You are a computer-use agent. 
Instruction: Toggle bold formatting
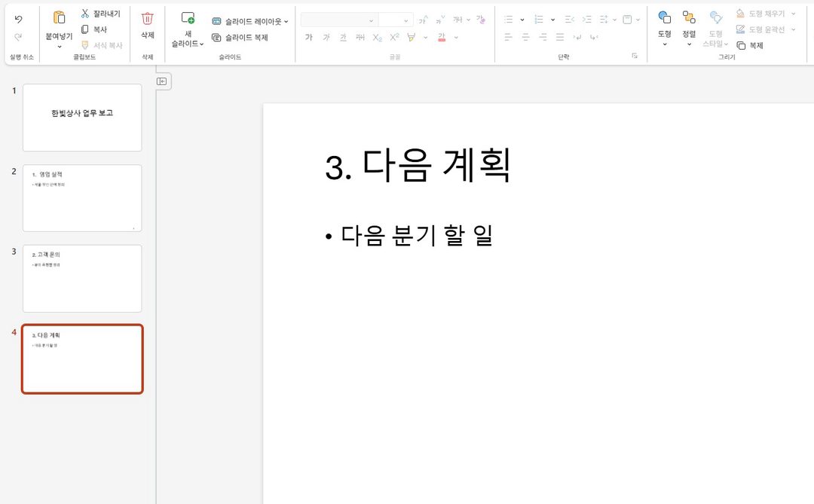pyautogui.click(x=309, y=38)
